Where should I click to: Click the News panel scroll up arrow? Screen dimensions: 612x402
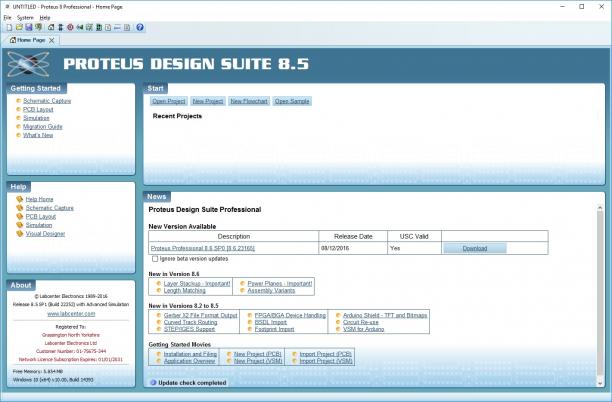pos(600,208)
